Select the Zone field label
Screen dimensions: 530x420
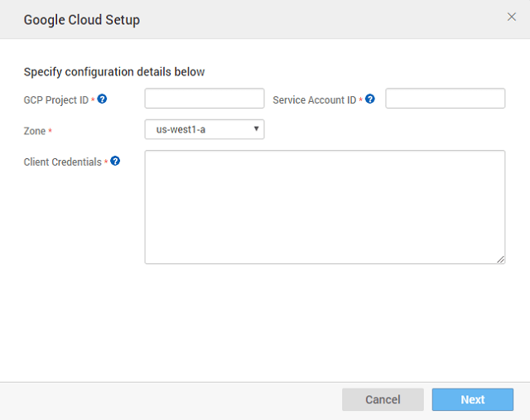35,131
